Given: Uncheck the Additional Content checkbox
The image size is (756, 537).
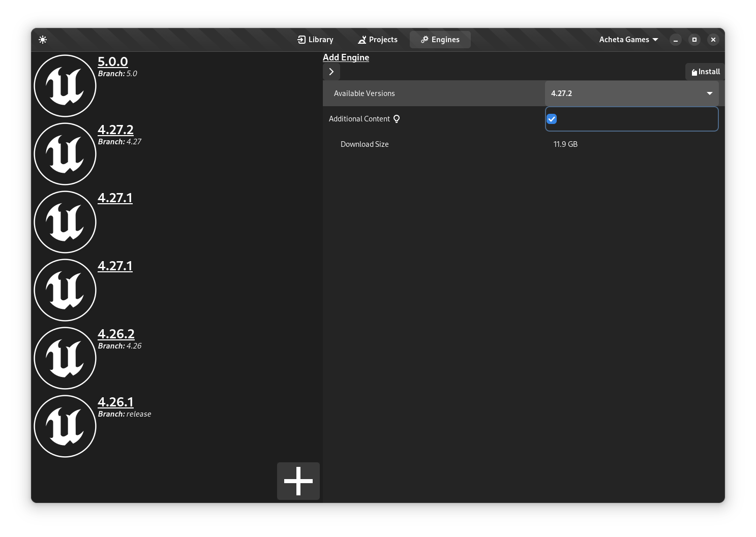Looking at the screenshot, I should coord(552,119).
